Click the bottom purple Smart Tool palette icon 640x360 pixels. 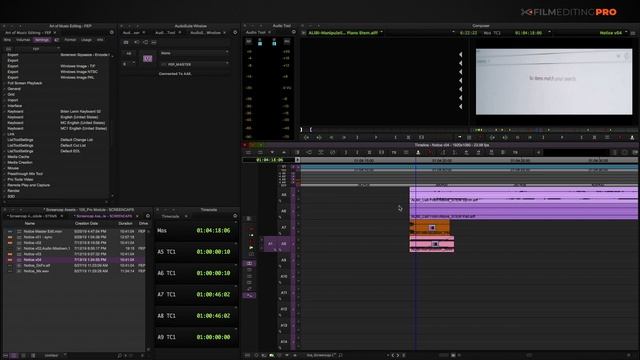249,295
